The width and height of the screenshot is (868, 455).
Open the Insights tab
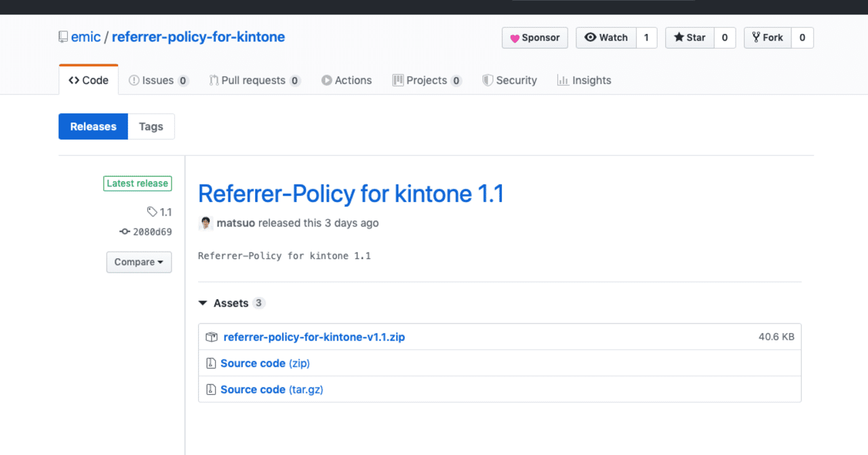[x=584, y=80]
